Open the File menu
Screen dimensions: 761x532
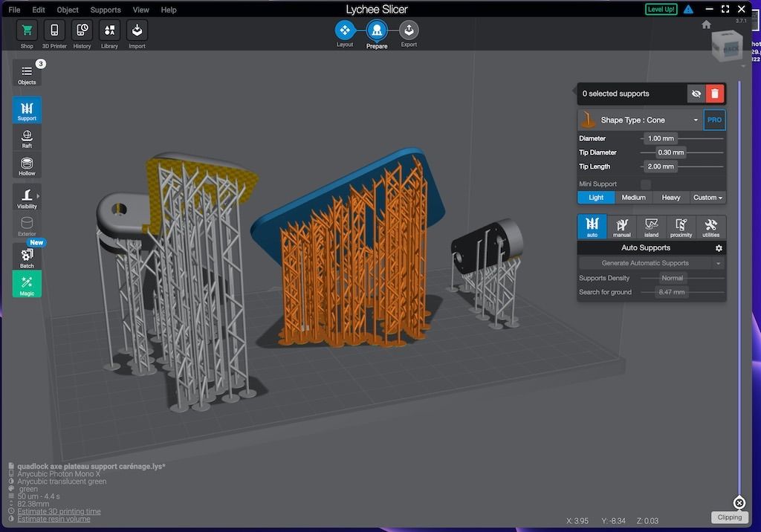pyautogui.click(x=14, y=10)
